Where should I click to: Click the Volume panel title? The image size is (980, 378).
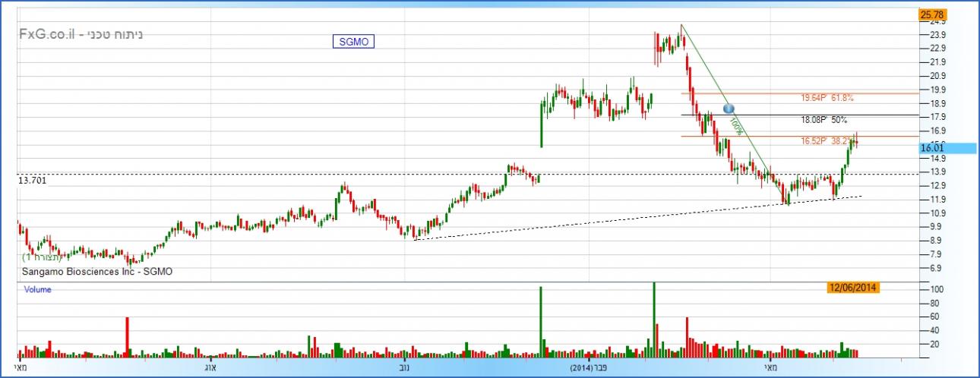37,290
